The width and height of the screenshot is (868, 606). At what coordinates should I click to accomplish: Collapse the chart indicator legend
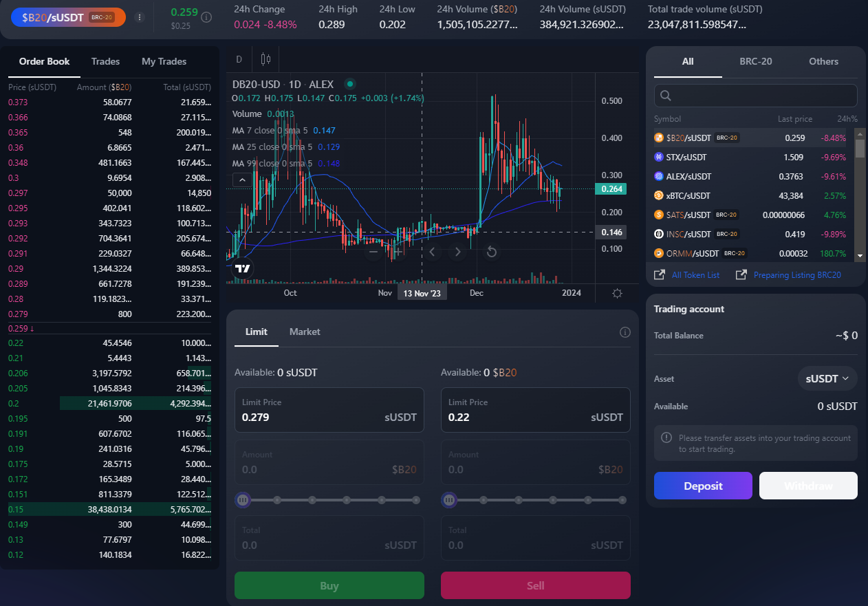(242, 180)
